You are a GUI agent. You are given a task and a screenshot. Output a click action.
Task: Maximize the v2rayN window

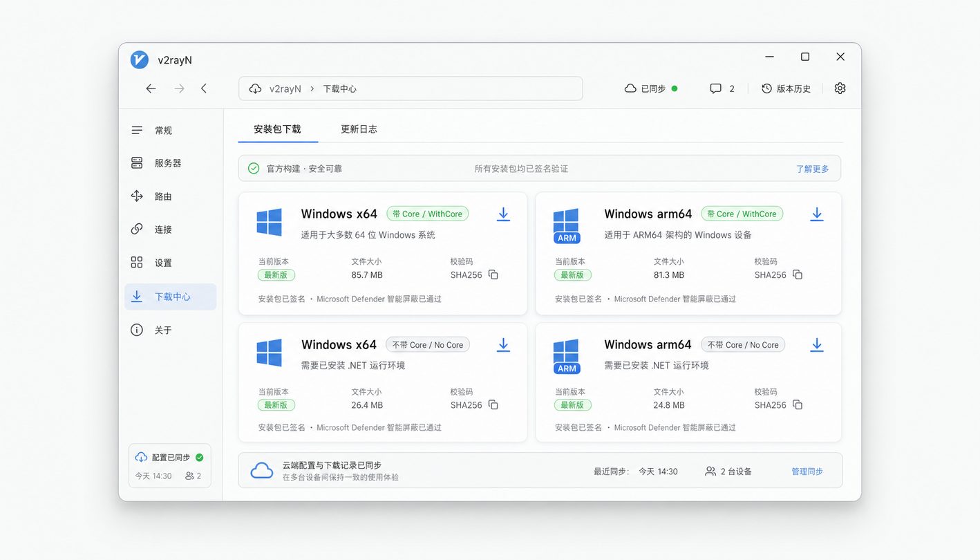[805, 57]
